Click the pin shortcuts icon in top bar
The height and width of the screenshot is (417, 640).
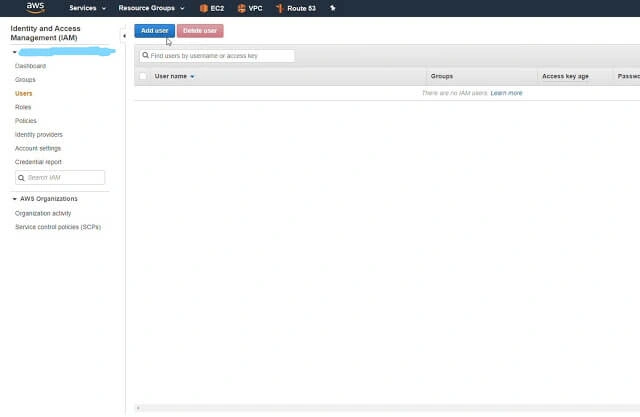pos(333,8)
